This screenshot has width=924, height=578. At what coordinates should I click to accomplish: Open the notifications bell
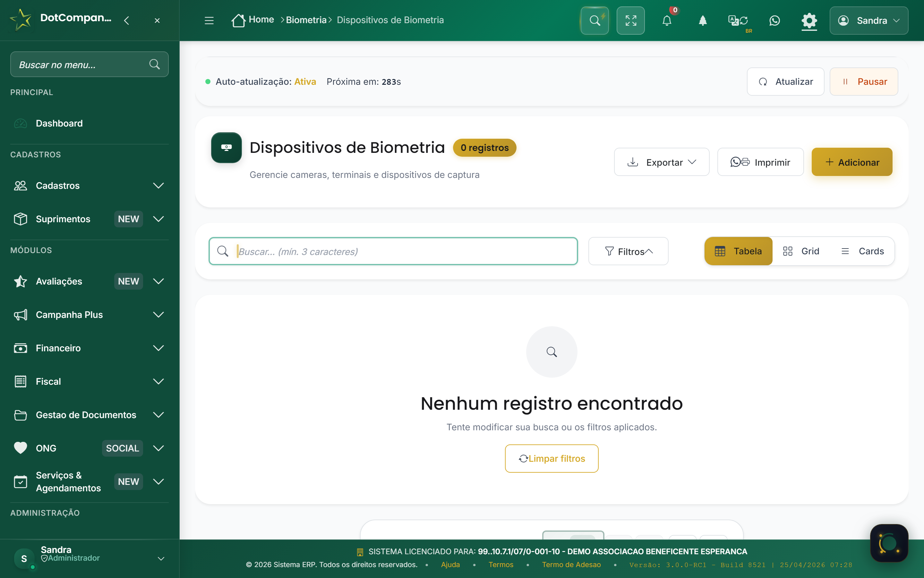pos(667,20)
